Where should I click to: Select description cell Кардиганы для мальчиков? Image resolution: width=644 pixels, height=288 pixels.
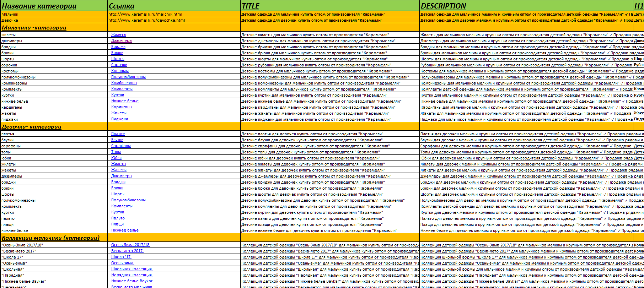[526, 107]
